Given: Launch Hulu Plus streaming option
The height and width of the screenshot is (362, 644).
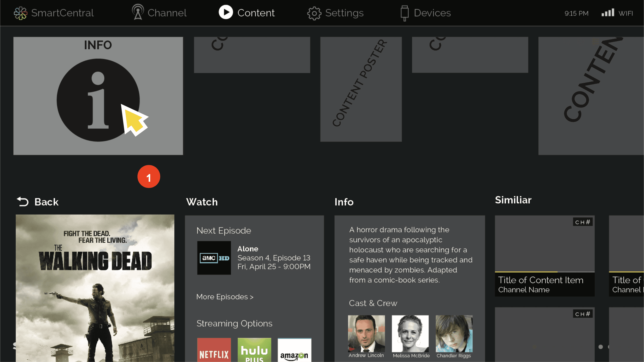Looking at the screenshot, I should [254, 350].
